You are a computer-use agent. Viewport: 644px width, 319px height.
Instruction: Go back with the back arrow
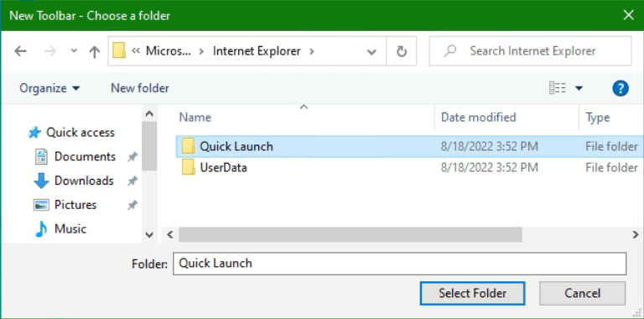tap(20, 51)
